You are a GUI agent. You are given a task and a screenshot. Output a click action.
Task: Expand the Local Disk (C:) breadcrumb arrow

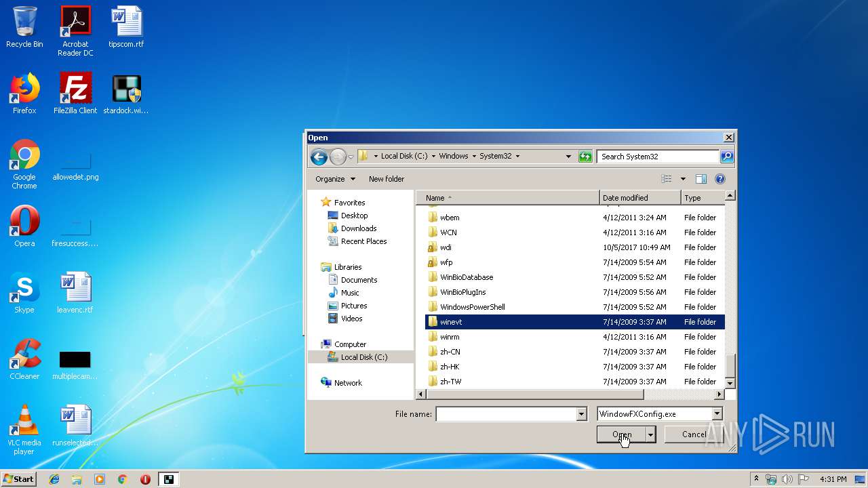tap(433, 157)
